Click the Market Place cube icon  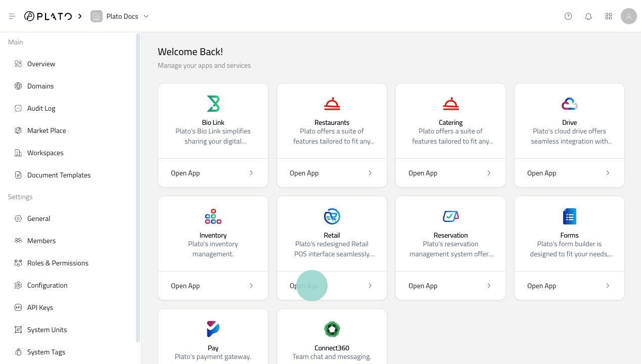coord(18,130)
